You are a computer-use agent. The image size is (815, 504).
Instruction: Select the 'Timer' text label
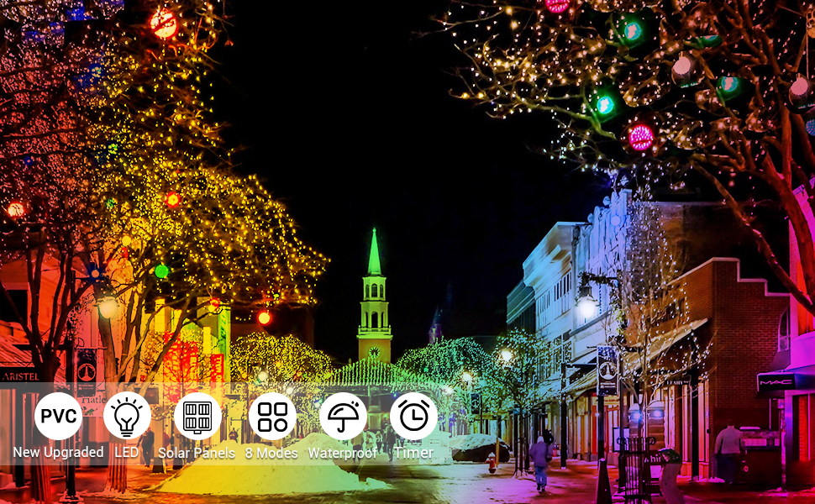(413, 453)
